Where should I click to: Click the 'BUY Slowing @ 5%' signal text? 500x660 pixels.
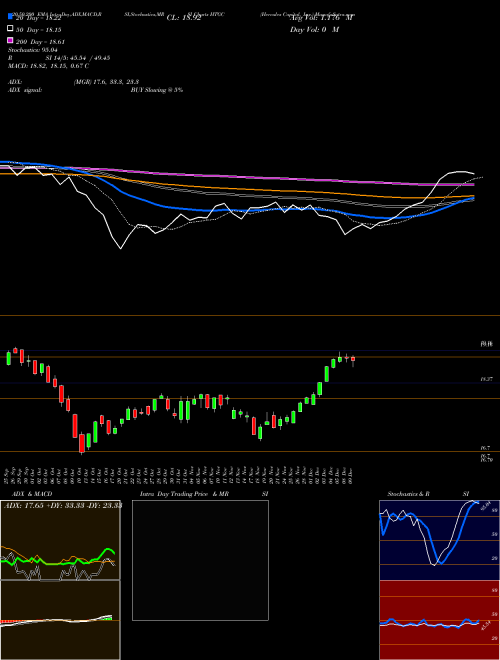point(157,90)
